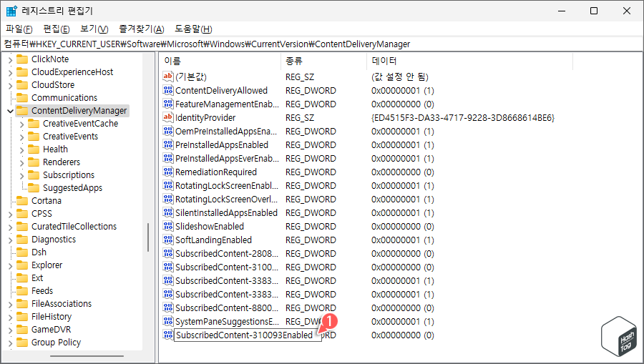Open the 보기(V) menu
This screenshot has width=644, height=364.
coord(94,29)
